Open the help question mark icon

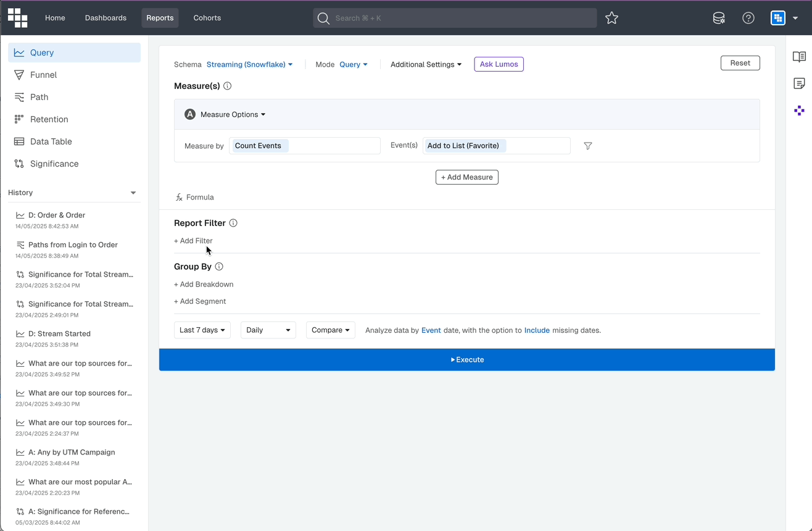[x=748, y=18]
